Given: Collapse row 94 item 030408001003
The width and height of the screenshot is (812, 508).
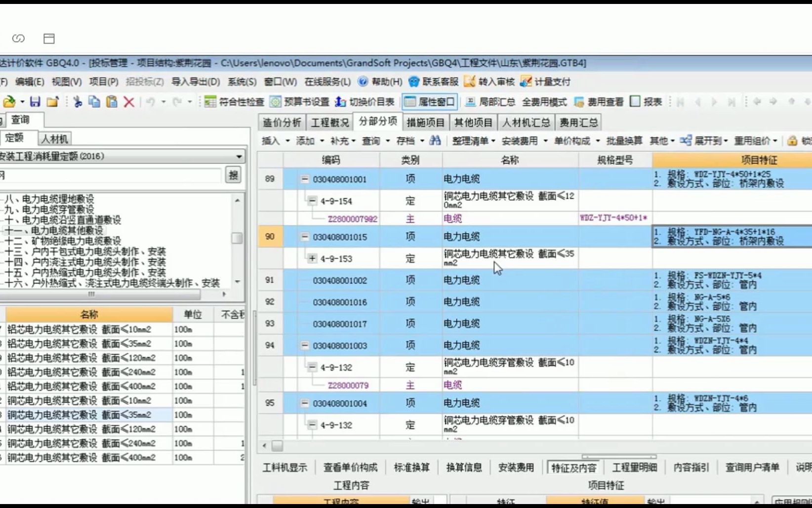Looking at the screenshot, I should [305, 345].
